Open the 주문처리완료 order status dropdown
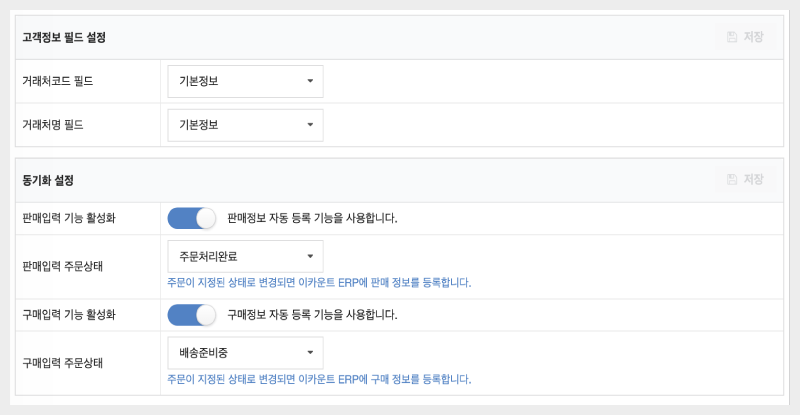 coord(245,256)
